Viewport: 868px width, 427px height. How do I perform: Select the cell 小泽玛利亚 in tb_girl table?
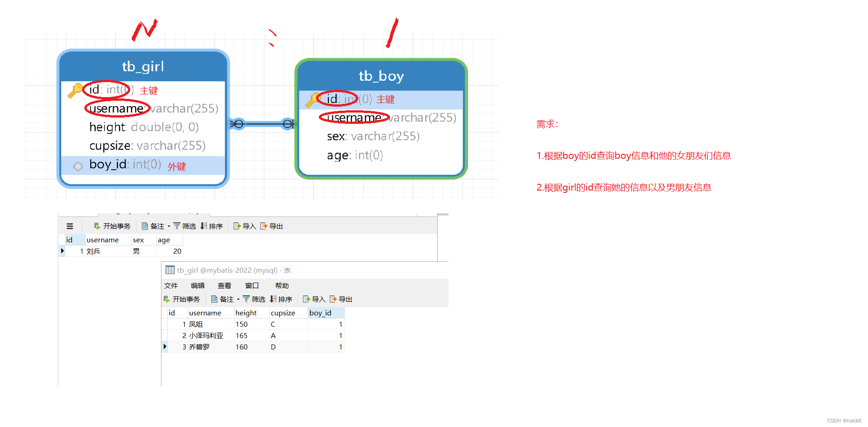tap(211, 335)
